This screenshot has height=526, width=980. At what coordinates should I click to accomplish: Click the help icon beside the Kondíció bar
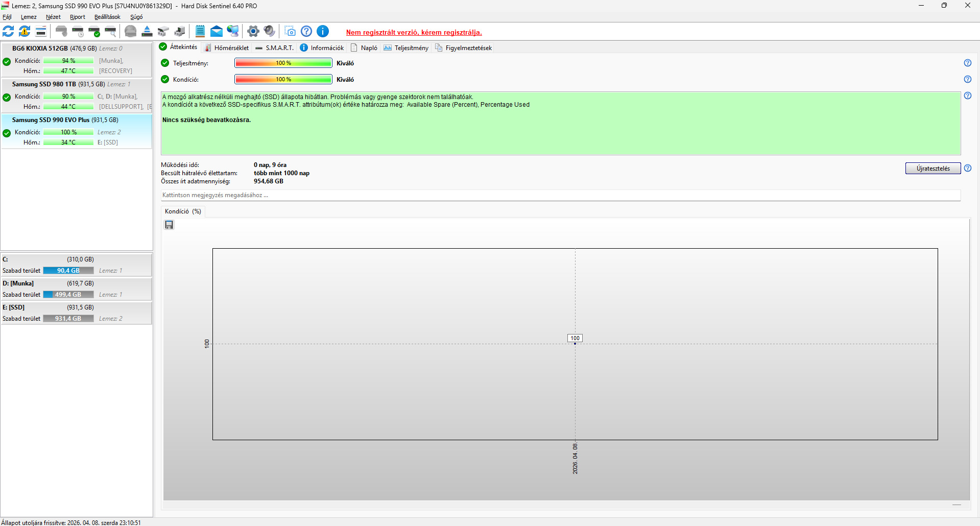(968, 79)
